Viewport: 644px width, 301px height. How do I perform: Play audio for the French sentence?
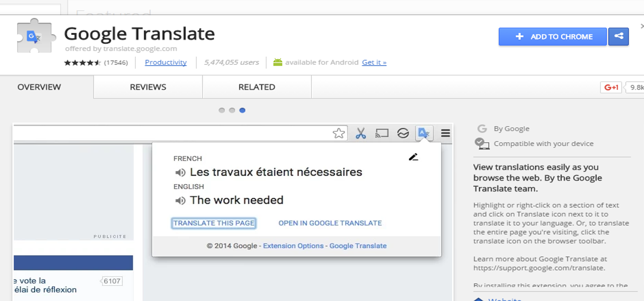[181, 172]
